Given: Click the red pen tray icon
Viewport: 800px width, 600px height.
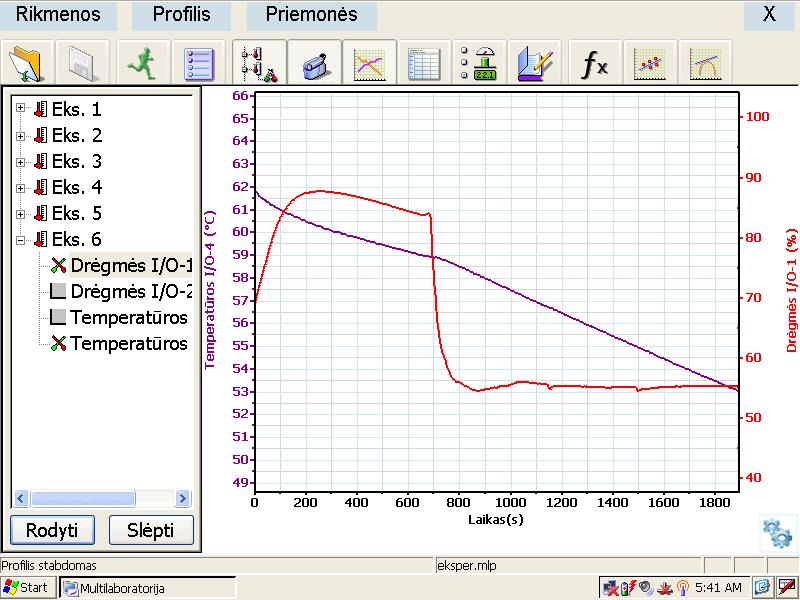Looking at the screenshot, I should coord(787,587).
